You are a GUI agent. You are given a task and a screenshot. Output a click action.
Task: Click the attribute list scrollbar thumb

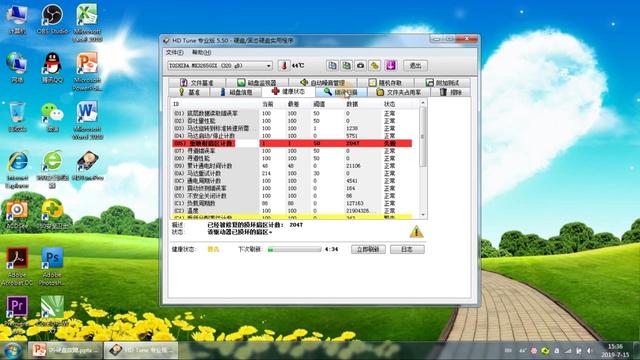423,137
